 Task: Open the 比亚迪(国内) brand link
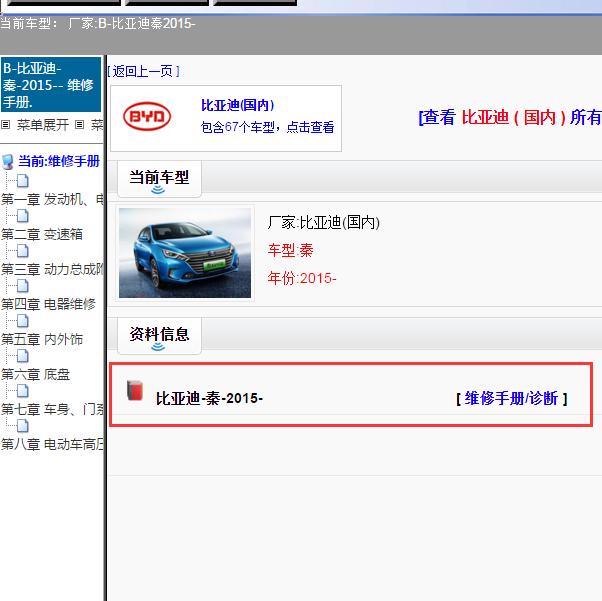pyautogui.click(x=238, y=105)
